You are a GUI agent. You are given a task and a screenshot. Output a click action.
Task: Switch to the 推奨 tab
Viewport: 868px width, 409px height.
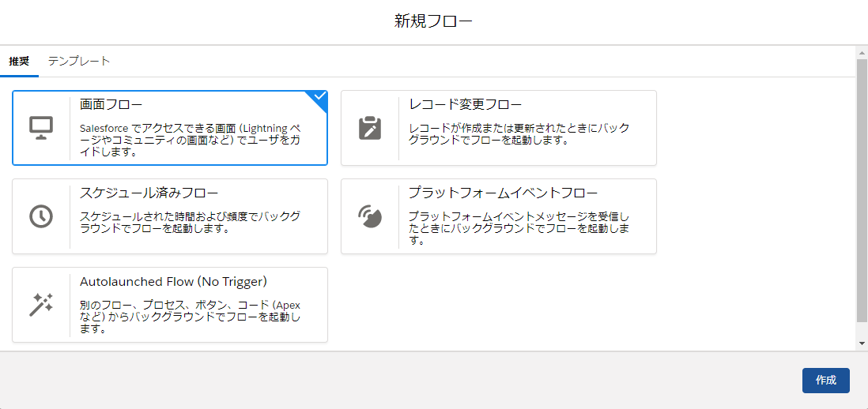pyautogui.click(x=19, y=61)
